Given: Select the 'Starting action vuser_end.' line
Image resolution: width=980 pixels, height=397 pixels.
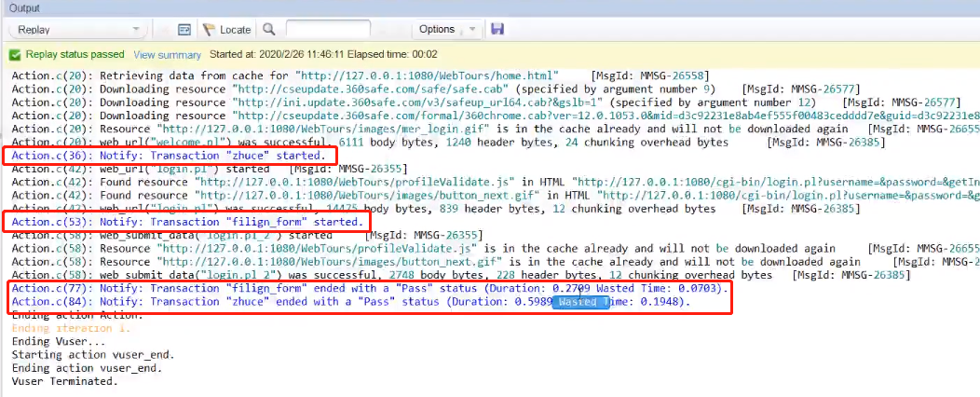Looking at the screenshot, I should coord(93,354).
